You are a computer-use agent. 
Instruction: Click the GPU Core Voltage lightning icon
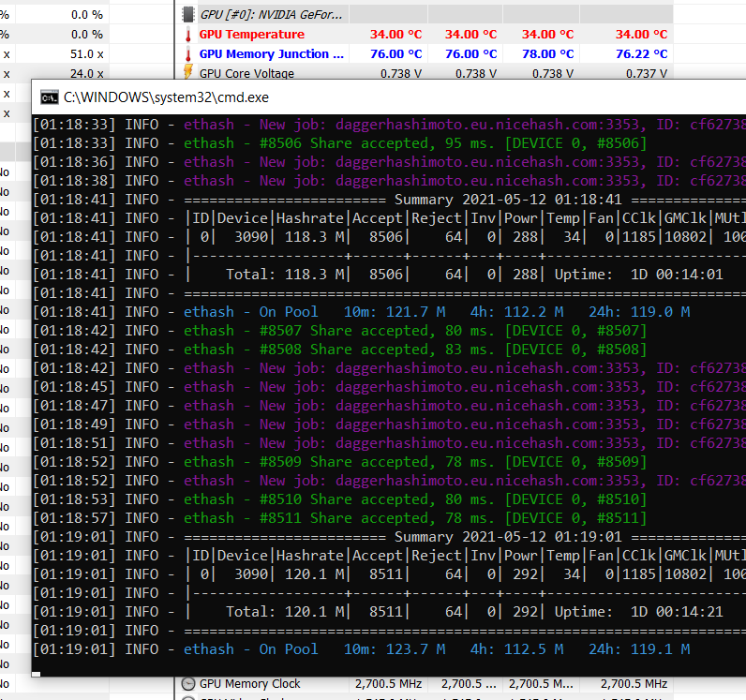point(188,72)
